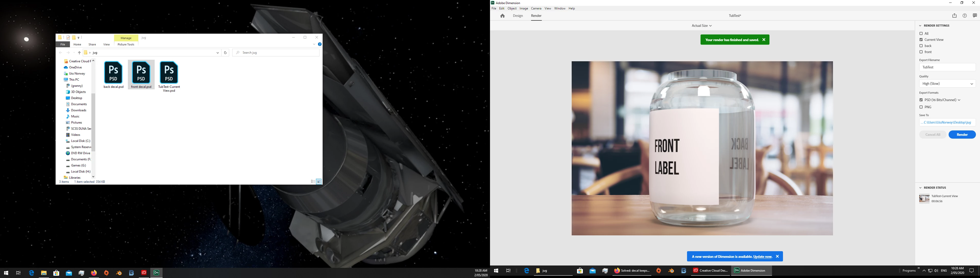
Task: Switch to the Design tab
Action: click(x=518, y=16)
